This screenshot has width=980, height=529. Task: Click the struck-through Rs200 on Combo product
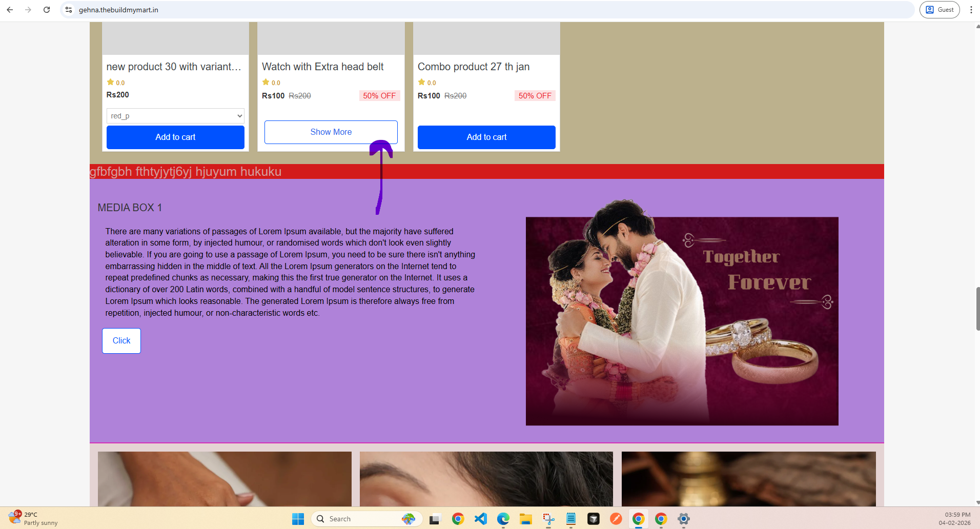(x=455, y=96)
